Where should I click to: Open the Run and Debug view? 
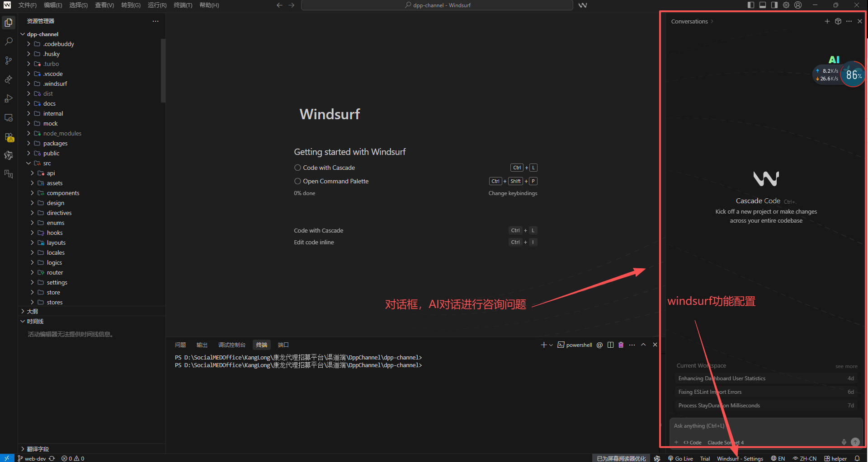(x=9, y=98)
